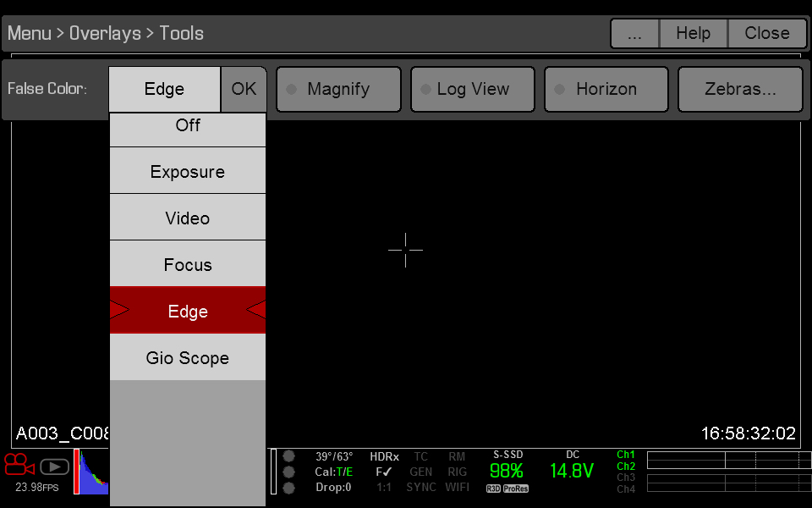Toggle the Horizon overlay
The width and height of the screenshot is (812, 508).
click(x=606, y=89)
